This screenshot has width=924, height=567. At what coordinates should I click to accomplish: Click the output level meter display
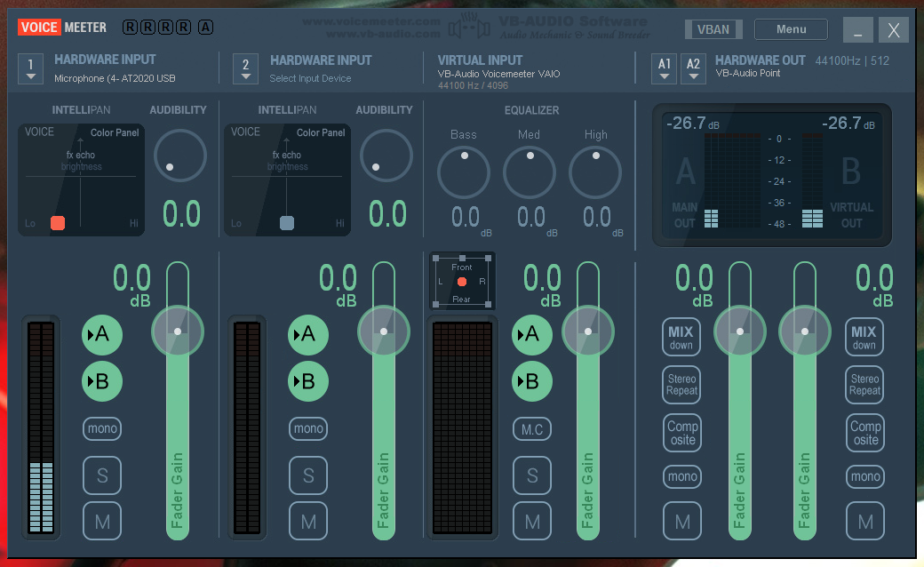click(x=771, y=175)
